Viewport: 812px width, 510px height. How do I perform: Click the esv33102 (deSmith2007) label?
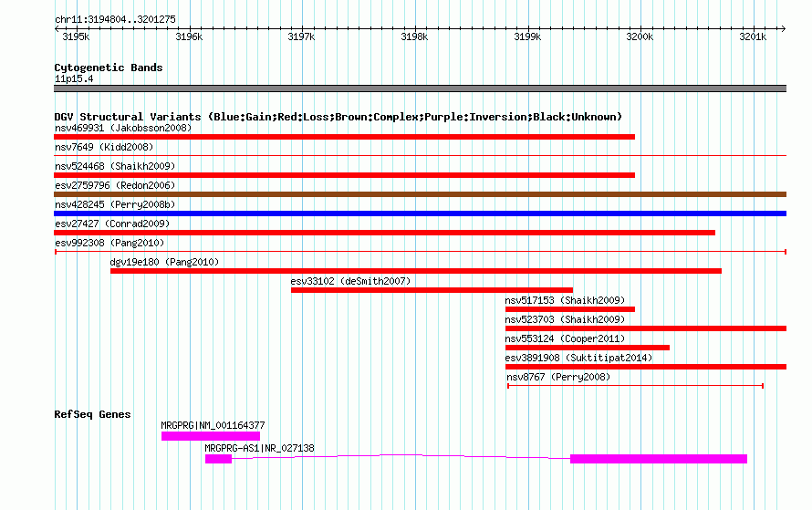click(x=350, y=281)
